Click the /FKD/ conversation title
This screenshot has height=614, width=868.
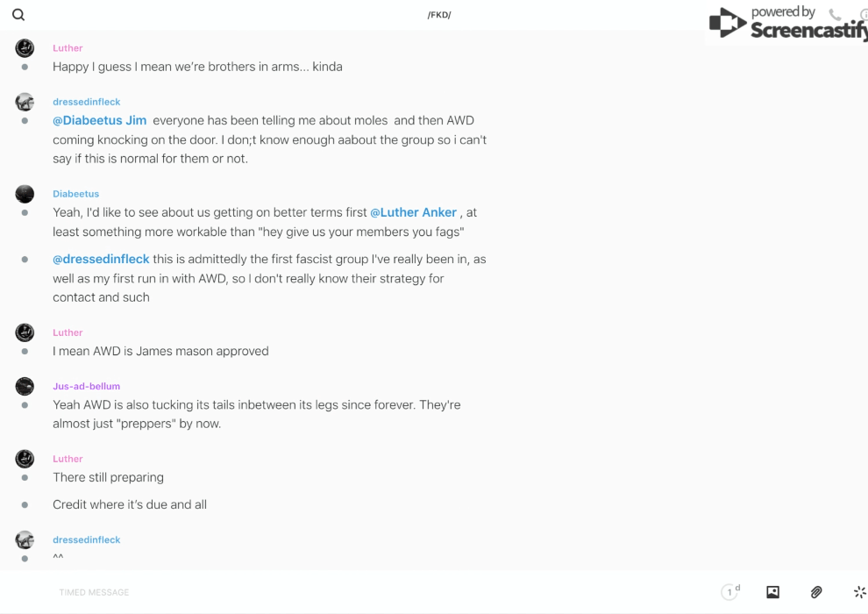coord(439,15)
